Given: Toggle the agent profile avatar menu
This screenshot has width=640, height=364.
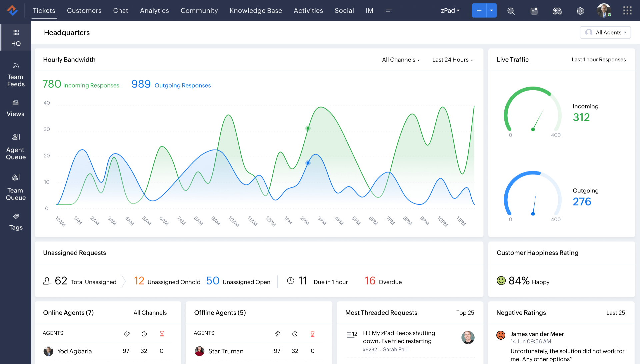Looking at the screenshot, I should pyautogui.click(x=604, y=10).
